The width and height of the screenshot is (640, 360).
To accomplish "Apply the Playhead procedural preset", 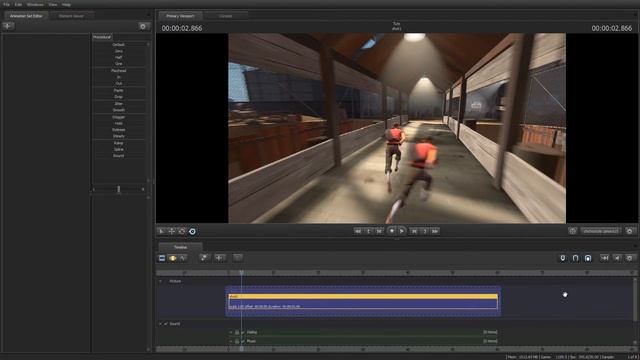I will coord(118,71).
